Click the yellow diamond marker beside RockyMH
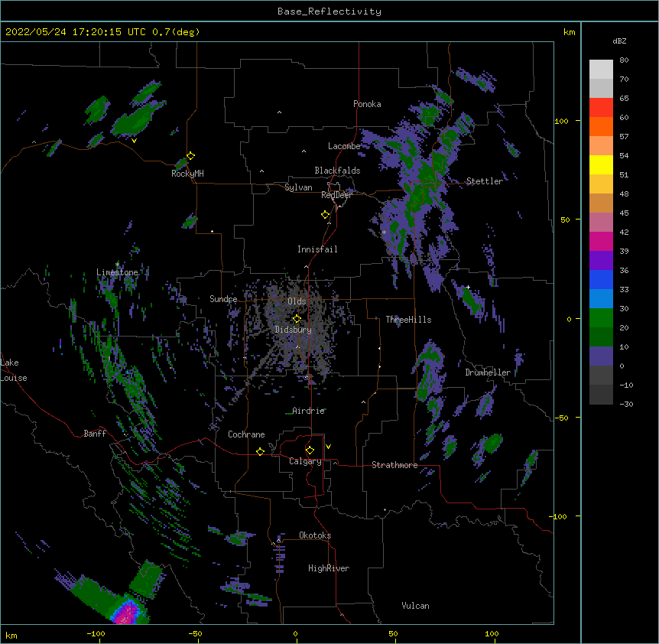 [191, 156]
